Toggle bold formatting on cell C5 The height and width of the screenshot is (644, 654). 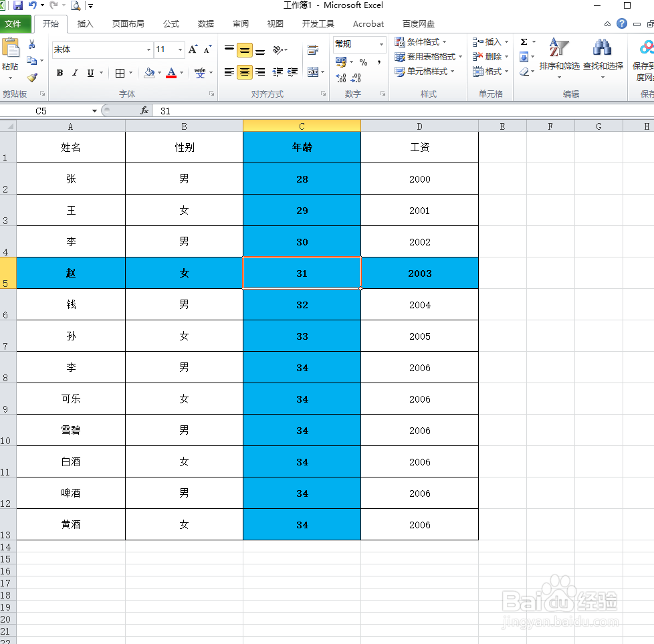[x=59, y=72]
